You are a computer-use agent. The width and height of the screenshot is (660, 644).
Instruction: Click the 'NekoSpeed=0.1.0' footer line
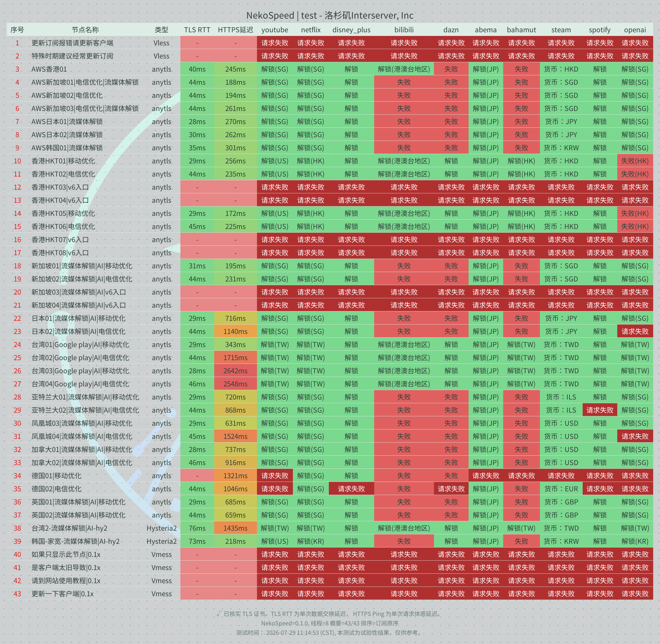click(330, 623)
